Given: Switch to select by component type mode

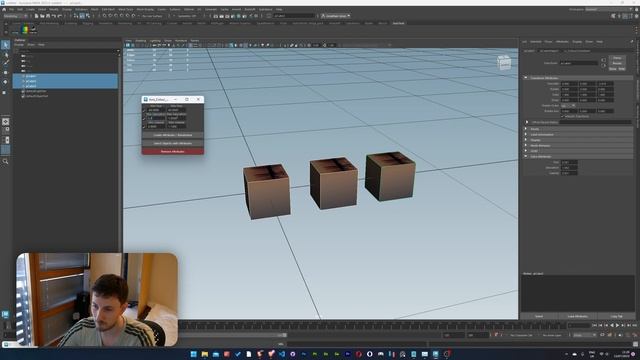Looking at the screenshot, I should click(88, 16).
